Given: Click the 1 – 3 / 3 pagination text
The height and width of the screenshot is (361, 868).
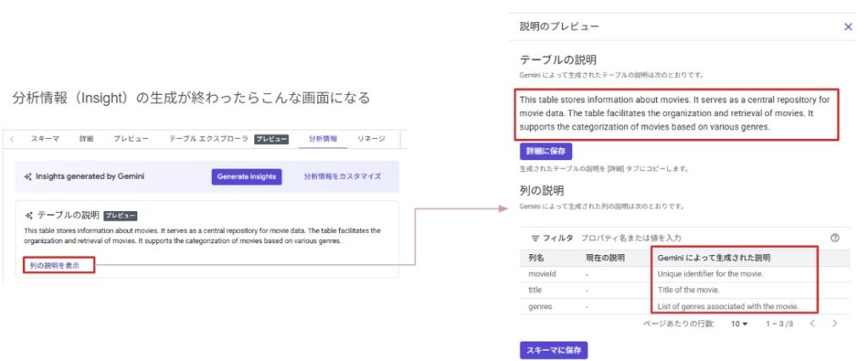Looking at the screenshot, I should 780,324.
